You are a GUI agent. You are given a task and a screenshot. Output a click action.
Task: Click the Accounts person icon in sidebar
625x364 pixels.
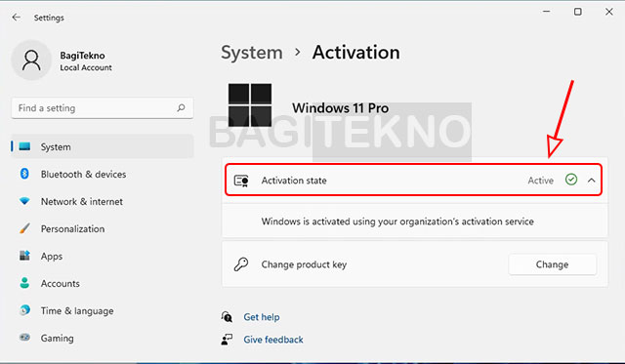24,283
